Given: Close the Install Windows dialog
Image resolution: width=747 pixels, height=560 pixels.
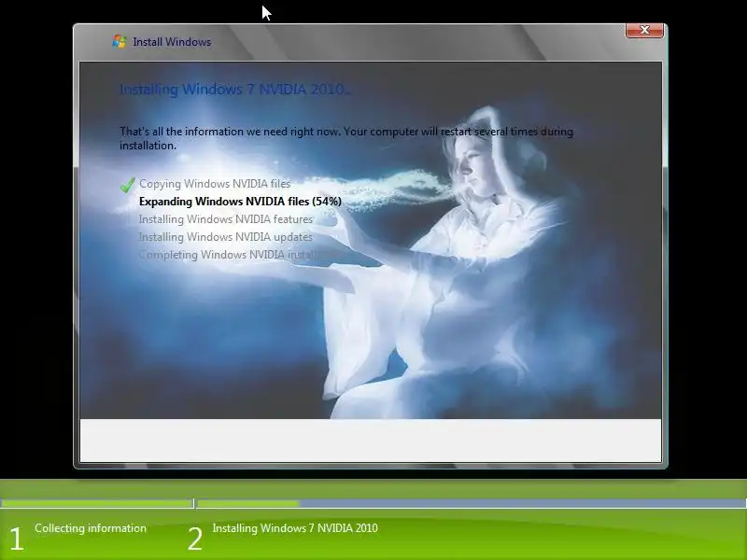Looking at the screenshot, I should click(644, 30).
